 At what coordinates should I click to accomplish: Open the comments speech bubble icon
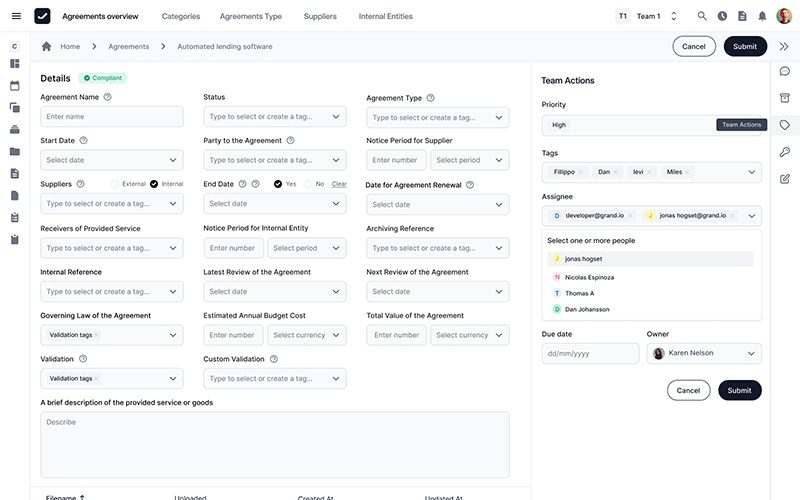pos(785,71)
